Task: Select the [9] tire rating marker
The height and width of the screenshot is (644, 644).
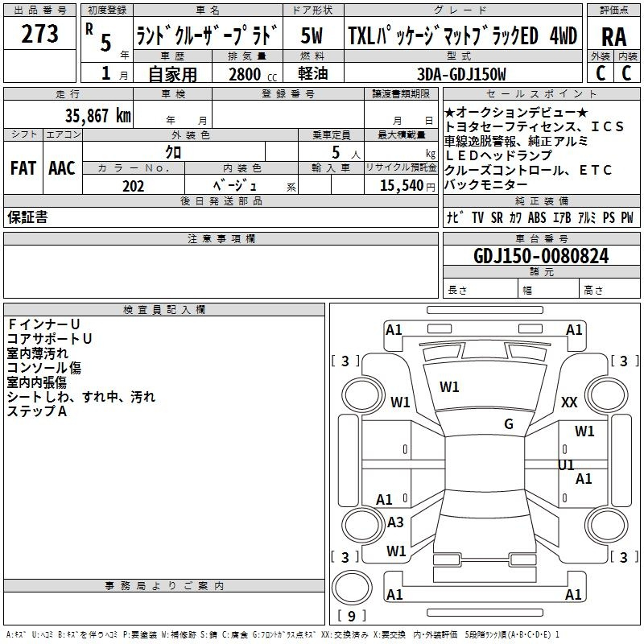Action: point(352,617)
